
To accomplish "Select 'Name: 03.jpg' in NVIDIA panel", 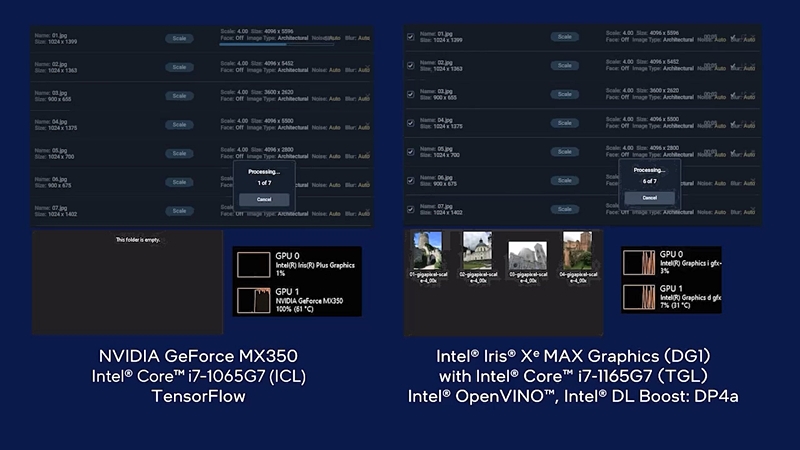I will 51,93.
